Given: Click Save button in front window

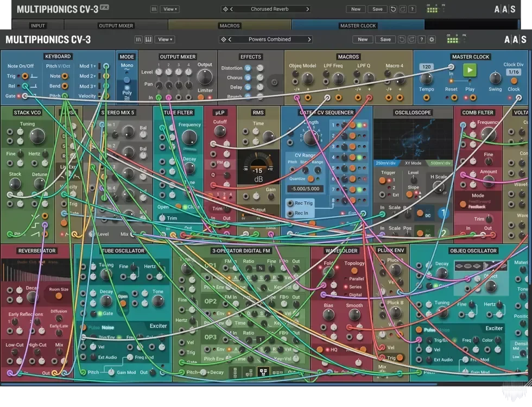Looking at the screenshot, I should point(385,40).
